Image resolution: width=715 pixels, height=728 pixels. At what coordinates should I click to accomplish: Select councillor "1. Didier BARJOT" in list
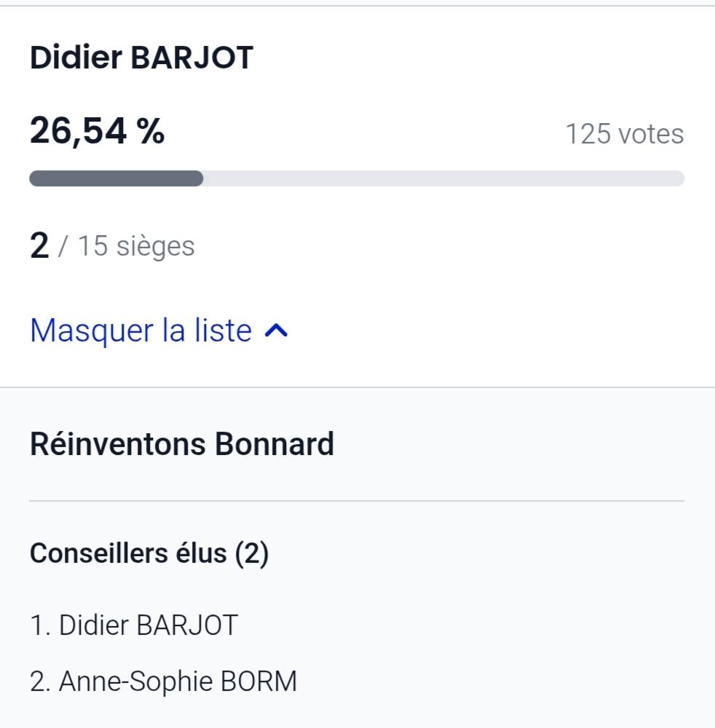coord(134,625)
